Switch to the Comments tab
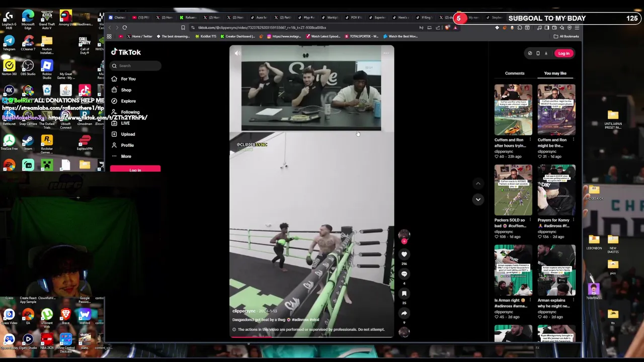 [515, 73]
